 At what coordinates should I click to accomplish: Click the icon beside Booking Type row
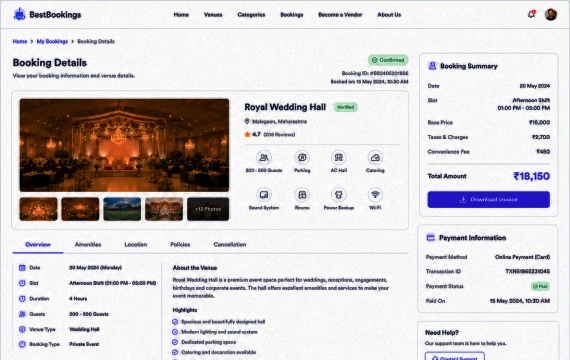click(x=22, y=344)
